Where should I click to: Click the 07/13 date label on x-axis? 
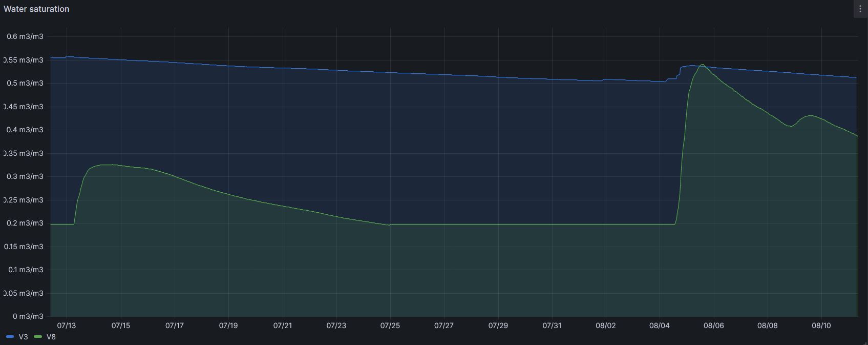(x=67, y=326)
